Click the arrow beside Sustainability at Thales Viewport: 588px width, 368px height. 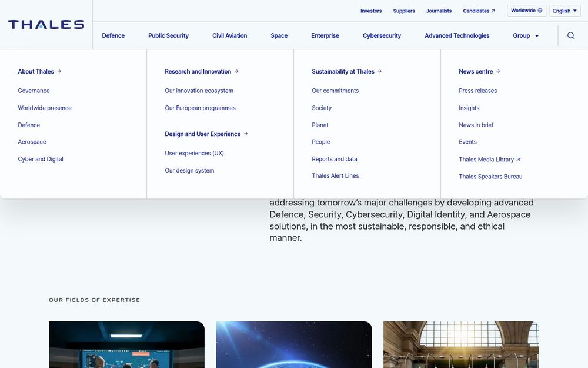(x=380, y=71)
